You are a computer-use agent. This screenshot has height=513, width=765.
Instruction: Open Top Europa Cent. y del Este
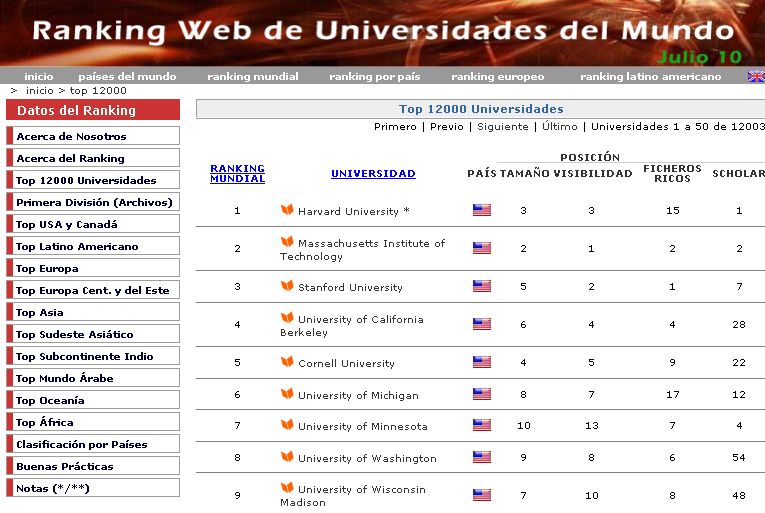point(93,290)
